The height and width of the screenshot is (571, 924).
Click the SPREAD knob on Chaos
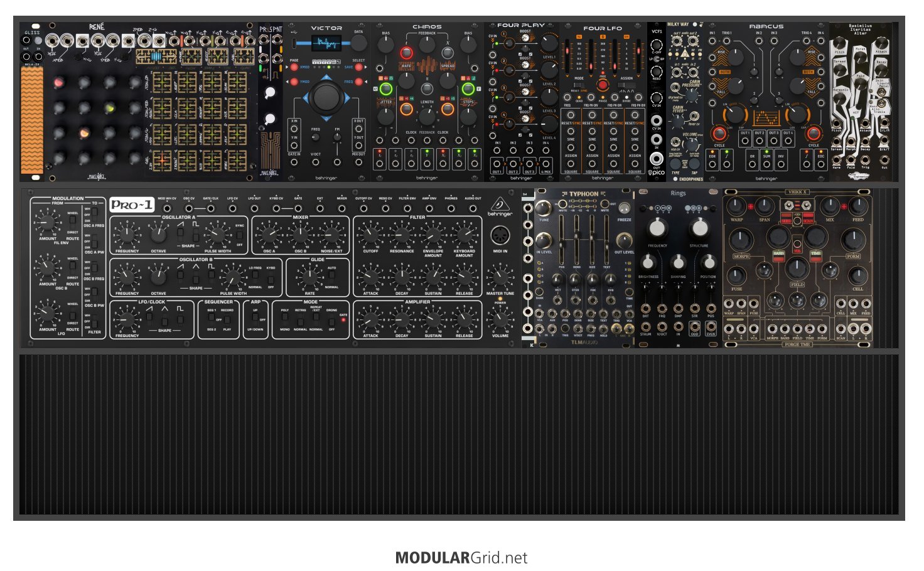coord(448,80)
